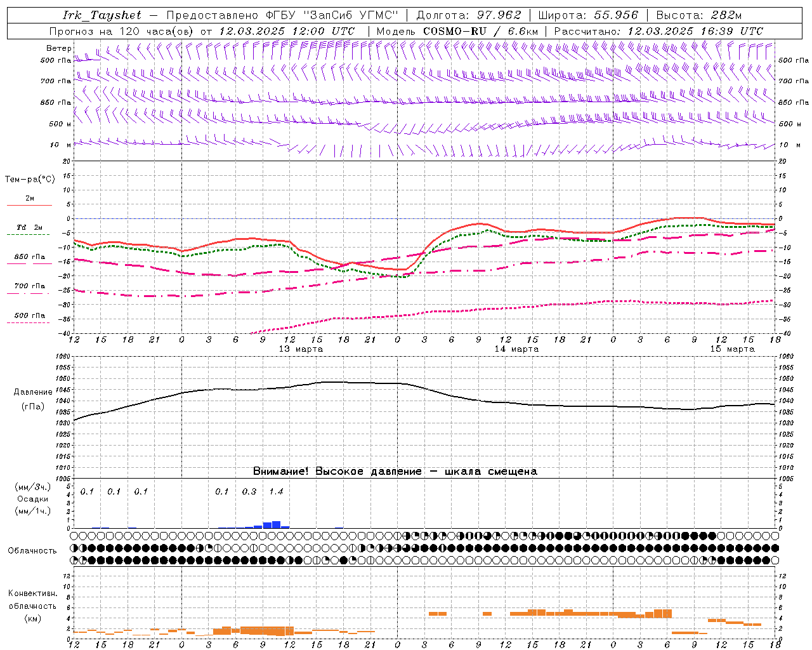This screenshot has height=650, width=812.
Task: Click the longitude value Долгота: 97.962
Action: pos(469,15)
